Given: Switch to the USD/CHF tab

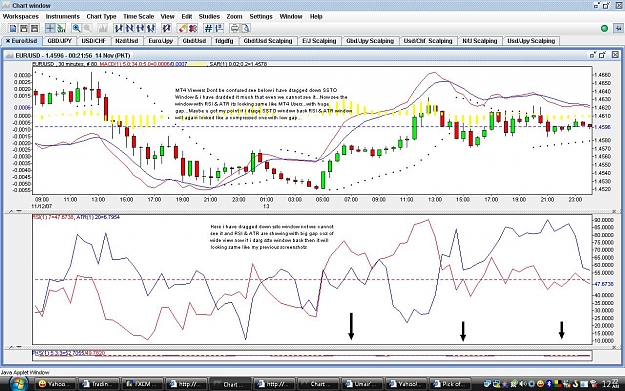Looking at the screenshot, I should pyautogui.click(x=93, y=41).
